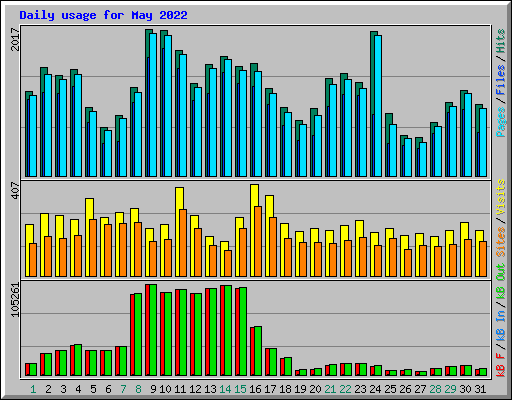Click the 'Visits' legend label
This screenshot has height=400, width=512.
(501, 197)
